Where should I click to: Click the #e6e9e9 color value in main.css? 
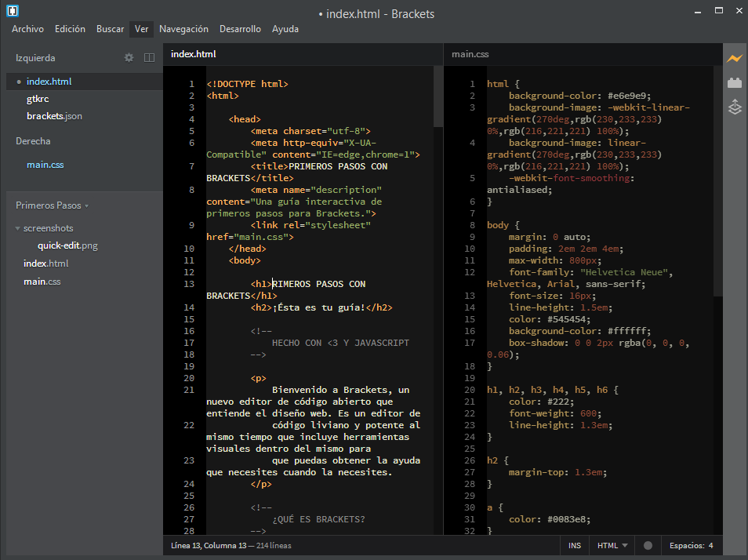626,96
